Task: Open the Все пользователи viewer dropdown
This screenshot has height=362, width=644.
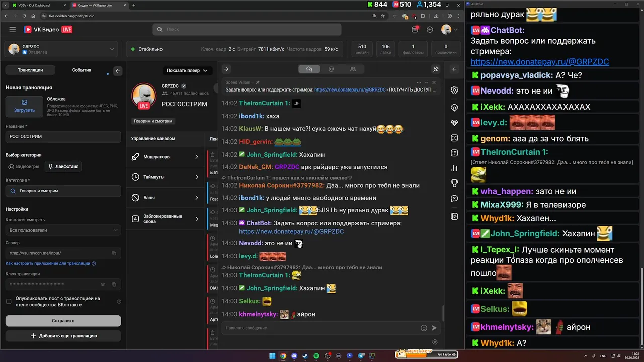Action: point(63,230)
